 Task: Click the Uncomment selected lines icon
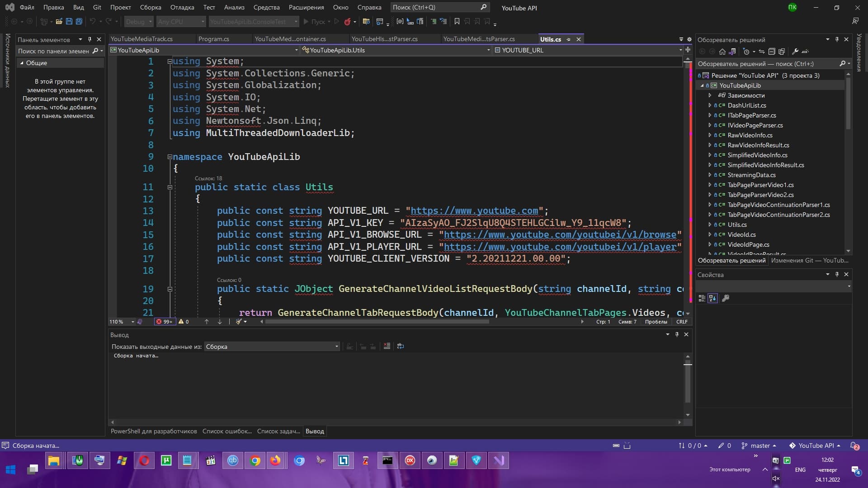point(443,21)
